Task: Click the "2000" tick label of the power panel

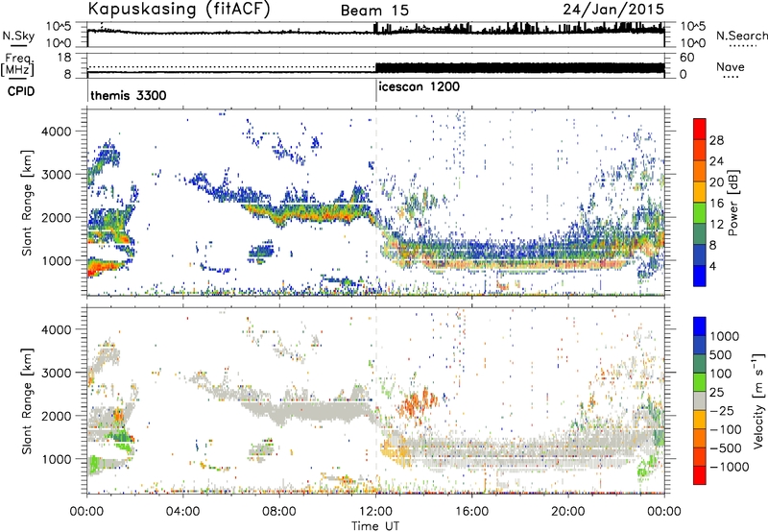Action: point(57,217)
